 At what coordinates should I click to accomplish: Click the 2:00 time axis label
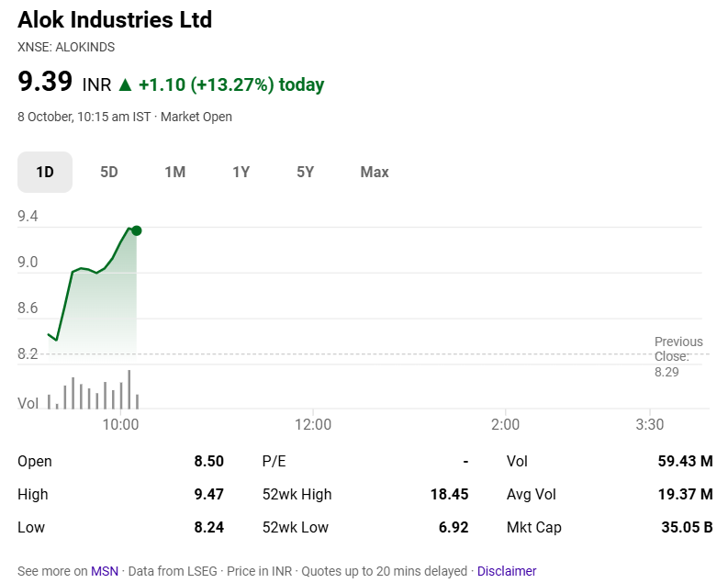pyautogui.click(x=505, y=424)
